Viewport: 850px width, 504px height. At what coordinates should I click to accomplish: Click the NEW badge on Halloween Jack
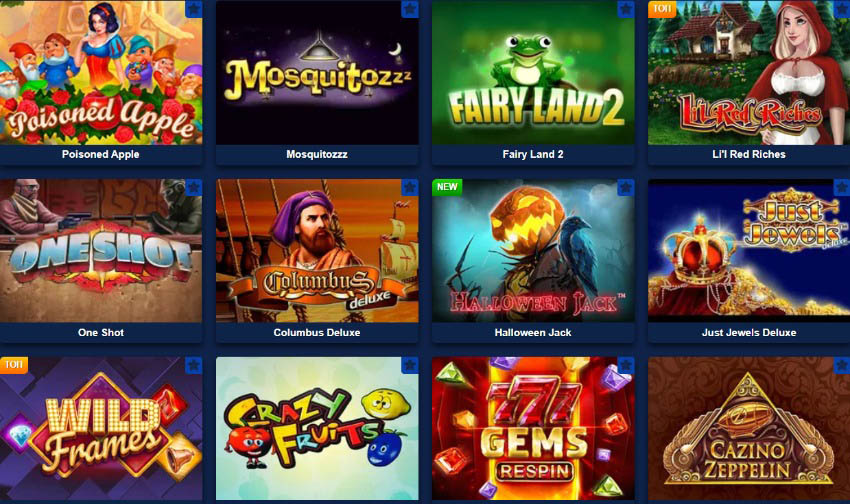tap(447, 187)
